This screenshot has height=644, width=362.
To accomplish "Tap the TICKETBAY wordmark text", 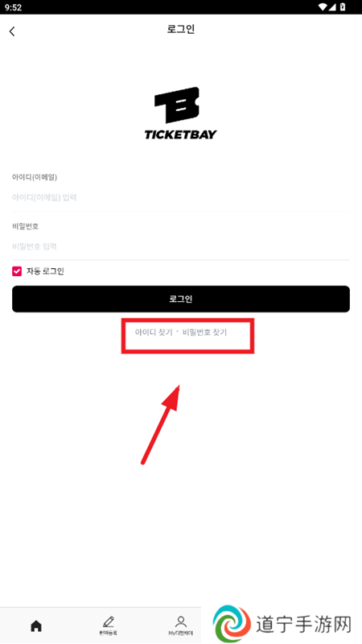I will tap(180, 134).
